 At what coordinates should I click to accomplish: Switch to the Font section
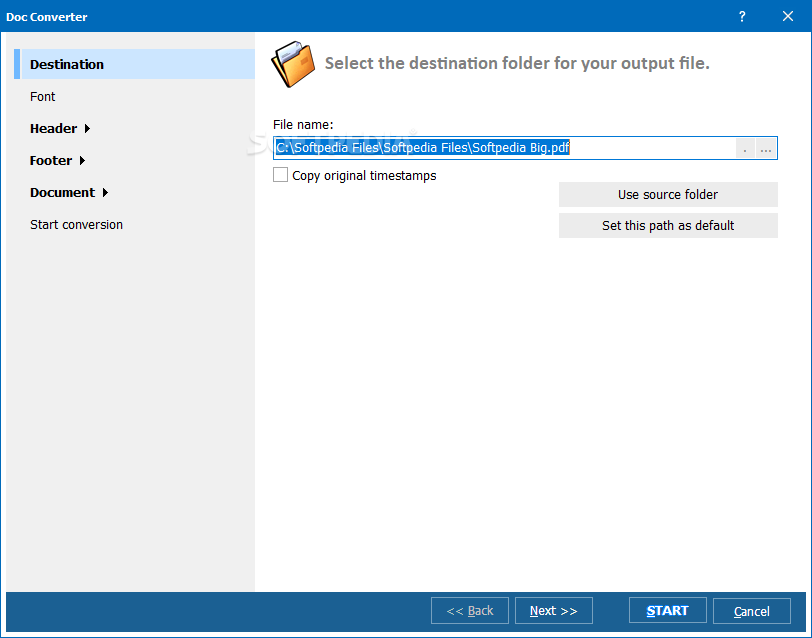click(x=42, y=97)
